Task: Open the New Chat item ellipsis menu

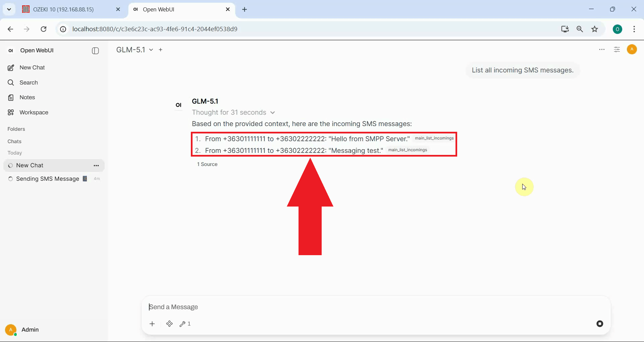Action: pos(96,166)
